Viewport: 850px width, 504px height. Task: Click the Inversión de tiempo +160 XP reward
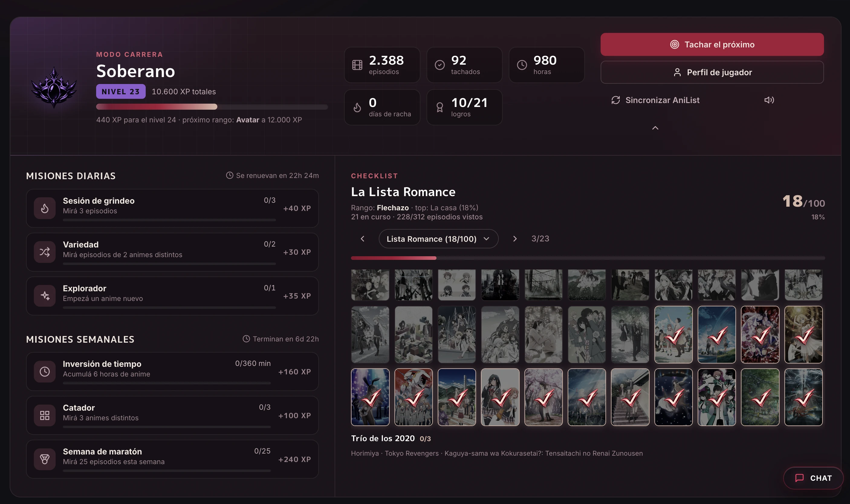tap(294, 372)
